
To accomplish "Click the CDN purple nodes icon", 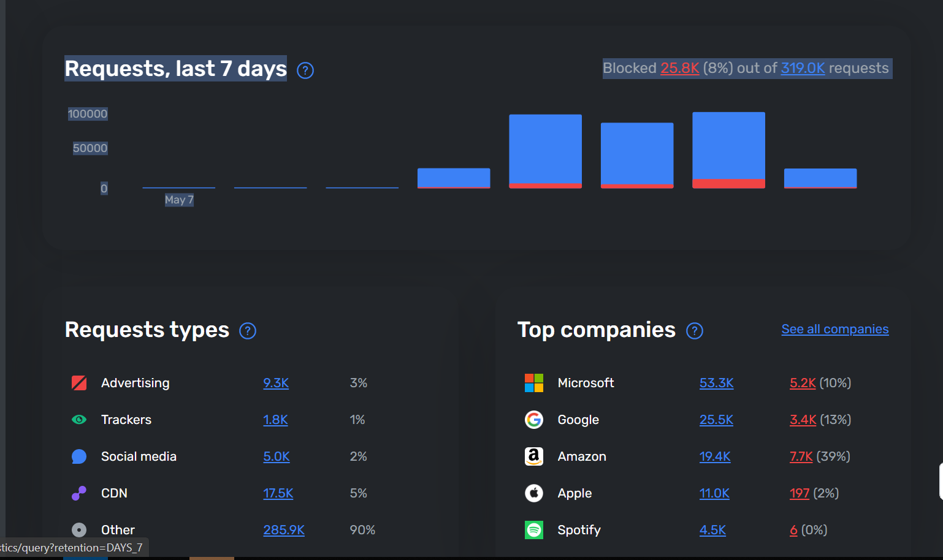I will [x=79, y=493].
